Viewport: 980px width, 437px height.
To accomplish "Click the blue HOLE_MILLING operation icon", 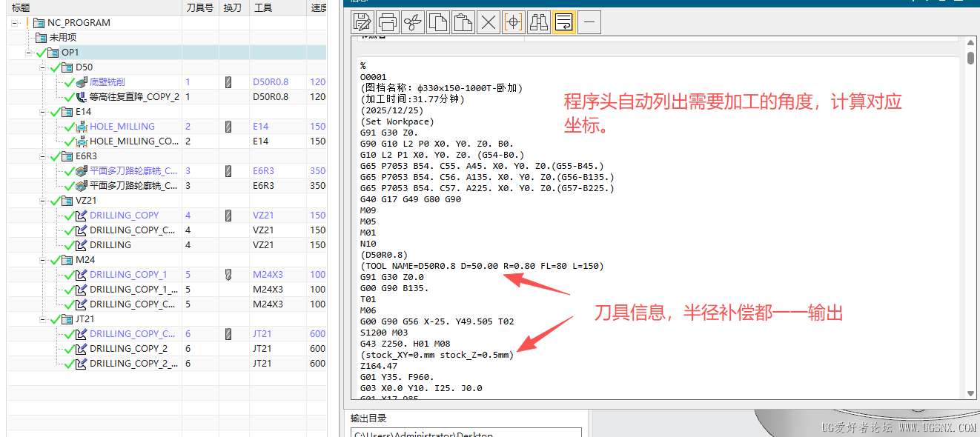I will [82, 126].
